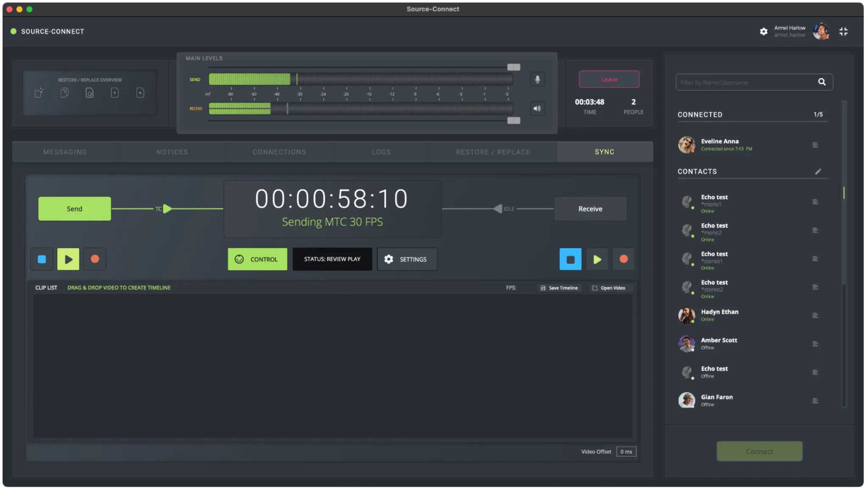Open Hadyn Ethan options menu
This screenshot has height=491, width=868.
pos(815,315)
